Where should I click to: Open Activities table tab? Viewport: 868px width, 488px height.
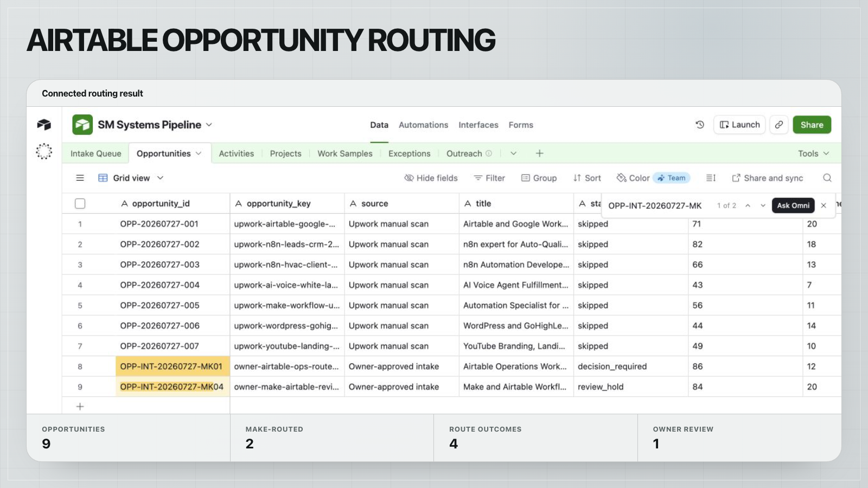pyautogui.click(x=236, y=153)
